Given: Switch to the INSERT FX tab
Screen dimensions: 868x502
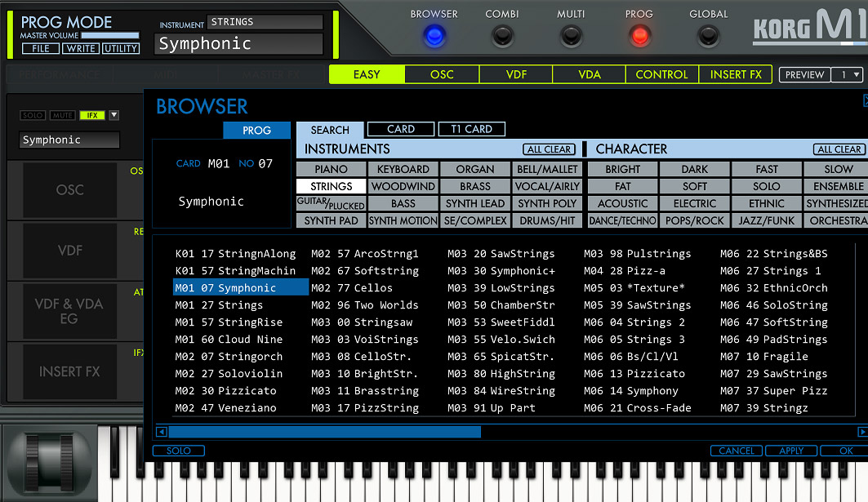Looking at the screenshot, I should [735, 75].
